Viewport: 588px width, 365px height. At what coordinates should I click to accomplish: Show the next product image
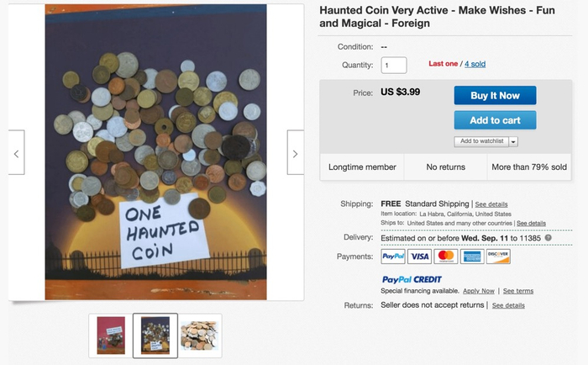pos(295,153)
